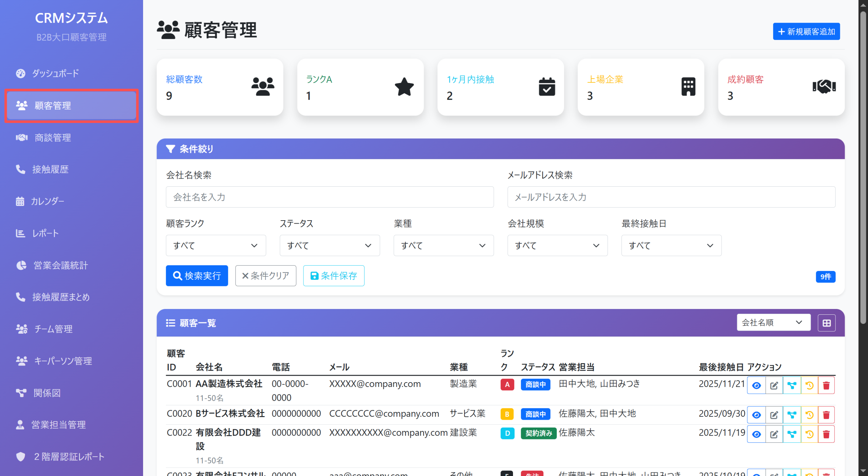
Task: Expand the ステータス filter dropdown
Action: click(329, 245)
